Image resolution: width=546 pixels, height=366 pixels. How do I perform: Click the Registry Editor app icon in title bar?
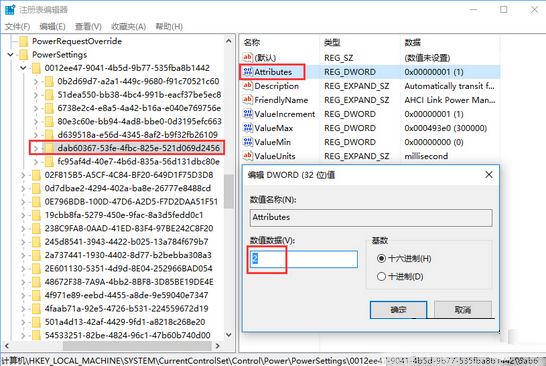click(x=10, y=10)
